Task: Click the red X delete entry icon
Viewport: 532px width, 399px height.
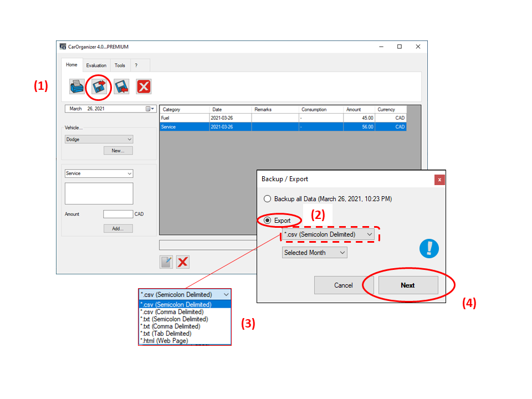Action: (x=183, y=262)
